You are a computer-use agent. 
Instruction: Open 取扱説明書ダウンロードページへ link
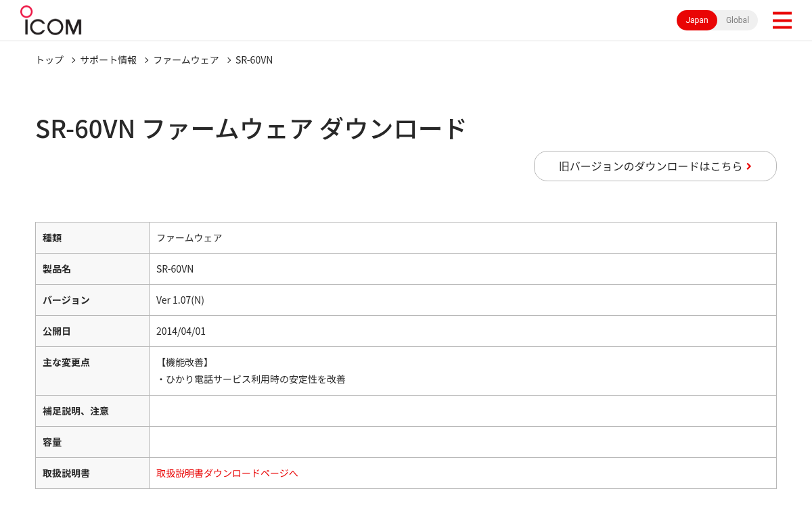point(227,473)
